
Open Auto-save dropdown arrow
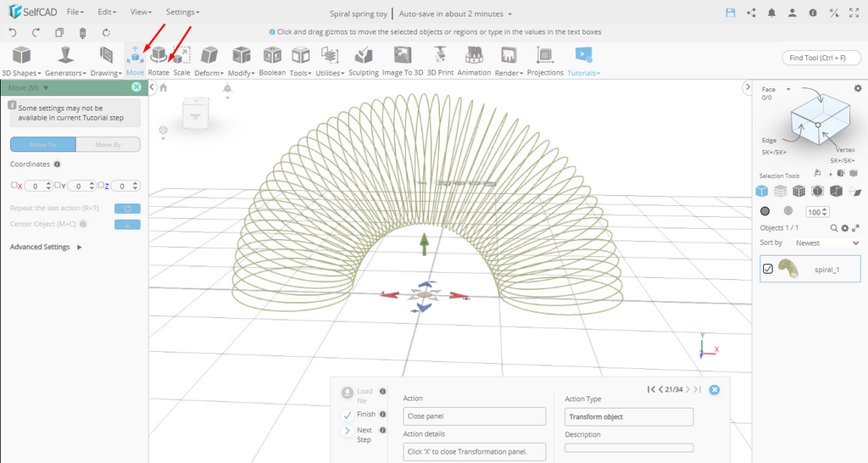[509, 14]
